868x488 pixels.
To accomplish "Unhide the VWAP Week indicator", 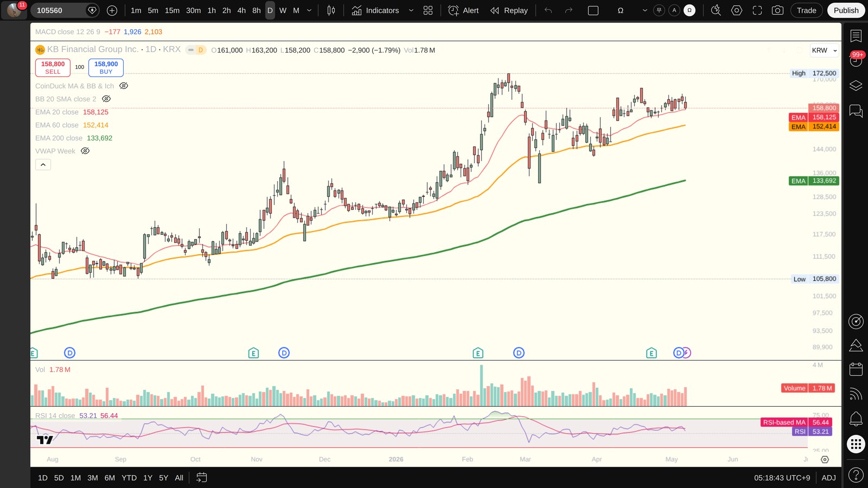I will click(85, 151).
